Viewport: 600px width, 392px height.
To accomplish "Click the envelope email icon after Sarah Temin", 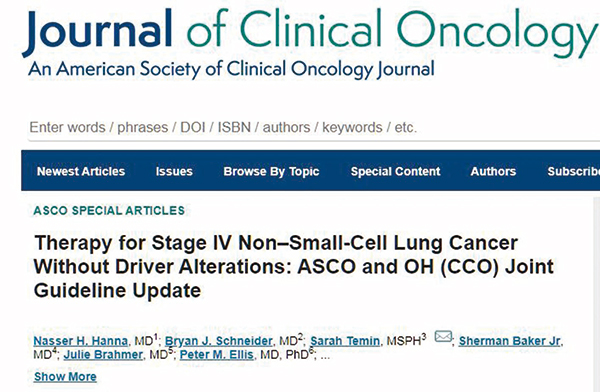I will [x=443, y=336].
